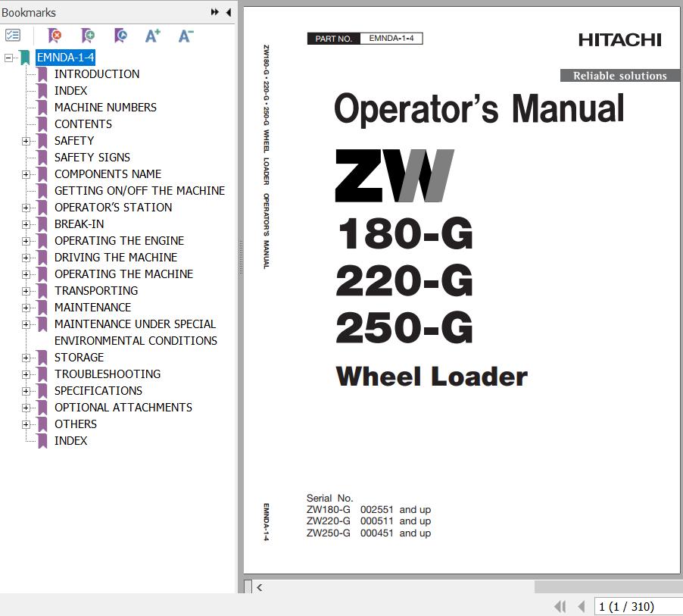This screenshot has height=616, width=683.
Task: Click the add new bookmark icon
Action: click(88, 35)
